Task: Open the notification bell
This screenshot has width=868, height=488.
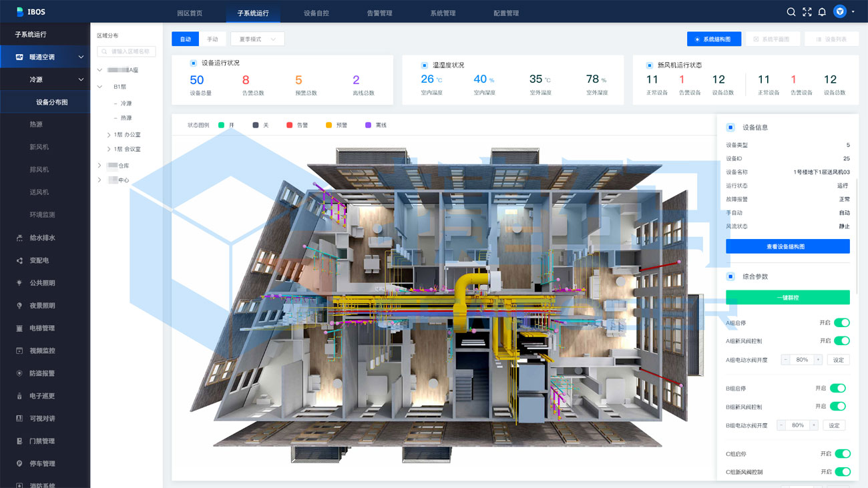Action: (822, 12)
